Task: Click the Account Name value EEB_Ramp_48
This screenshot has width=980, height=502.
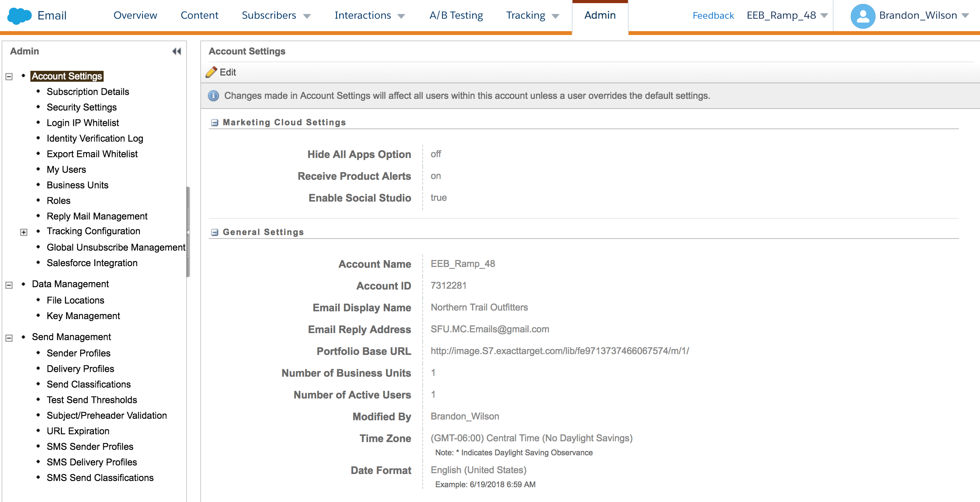Action: tap(463, 264)
